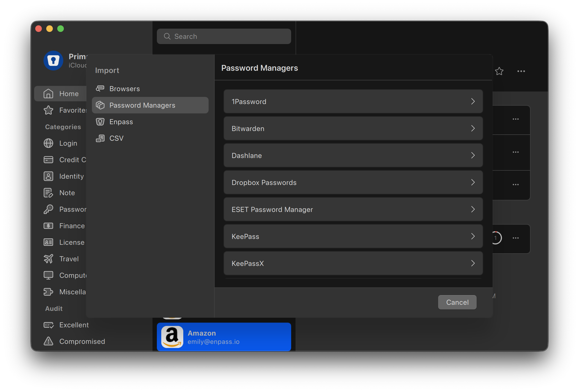Click the Finance dollar bill icon

[48, 226]
